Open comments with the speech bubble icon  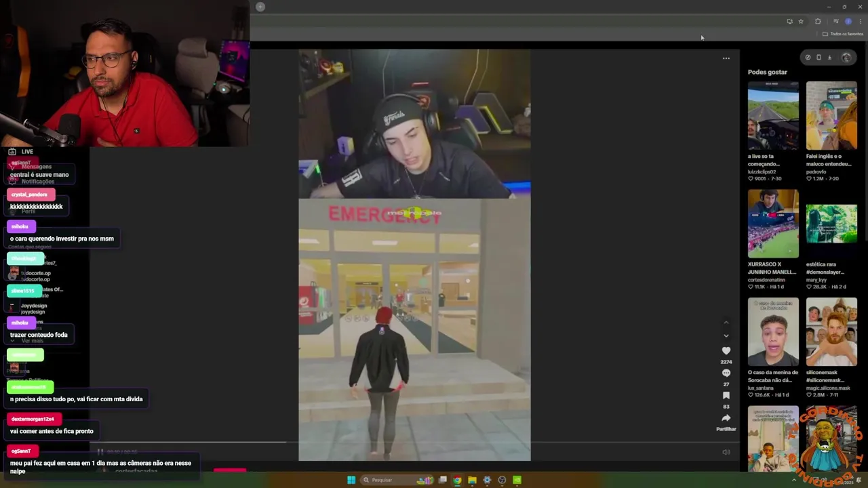[726, 373]
